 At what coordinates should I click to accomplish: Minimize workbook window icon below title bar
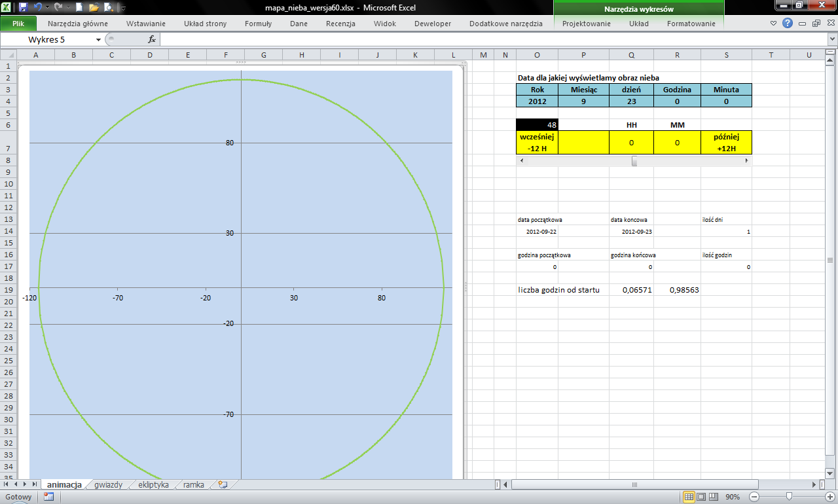point(803,23)
